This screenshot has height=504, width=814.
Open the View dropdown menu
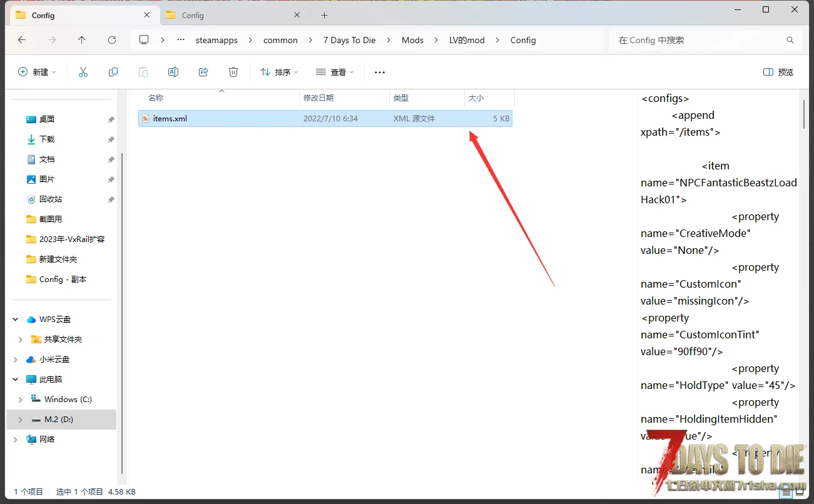[x=335, y=73]
